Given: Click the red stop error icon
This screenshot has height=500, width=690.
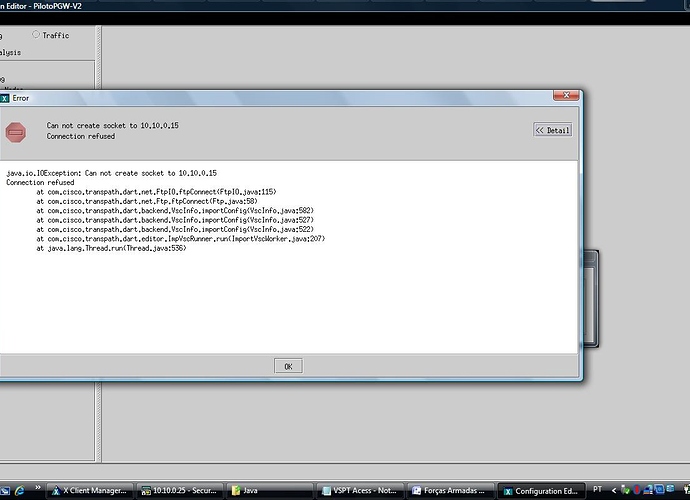Looking at the screenshot, I should point(16,132).
